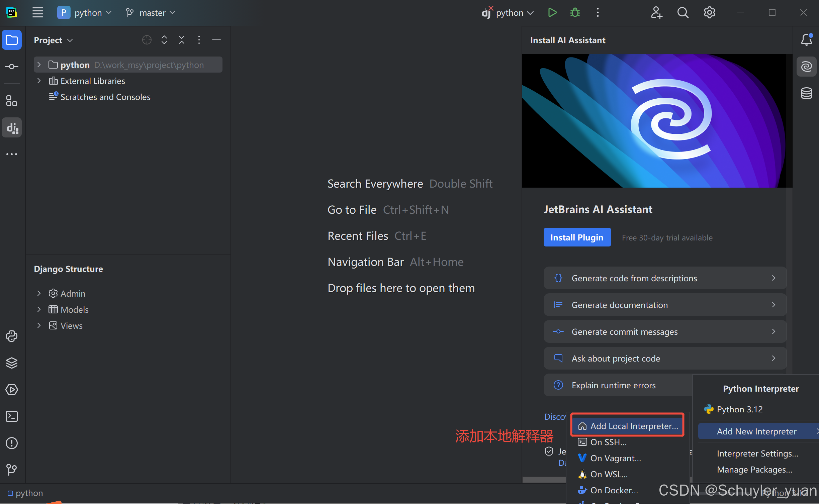Open more run actions menu
The width and height of the screenshot is (819, 504).
pos(598,13)
